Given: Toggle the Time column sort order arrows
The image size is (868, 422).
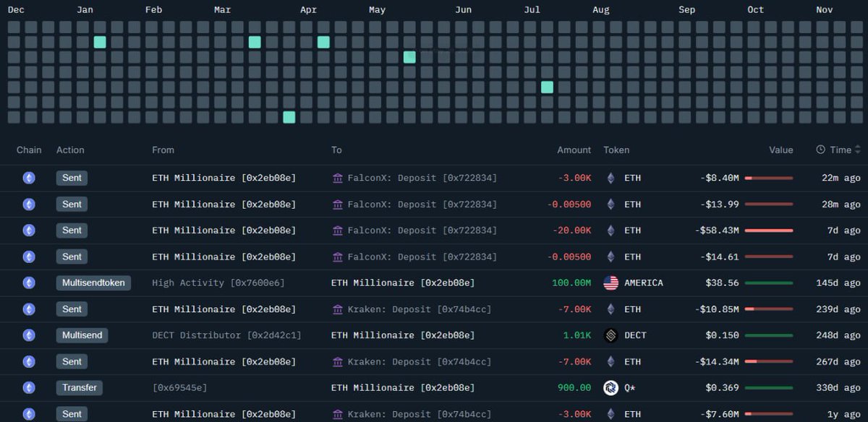Looking at the screenshot, I should point(856,150).
